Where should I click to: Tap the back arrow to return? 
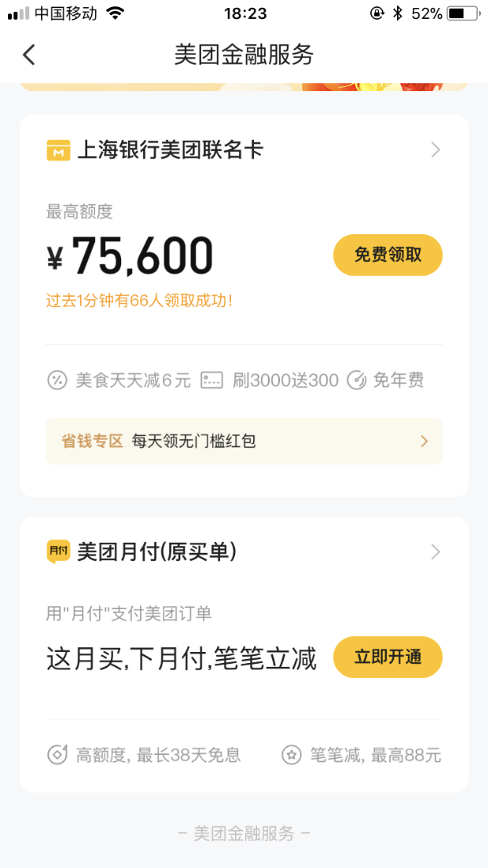(28, 55)
